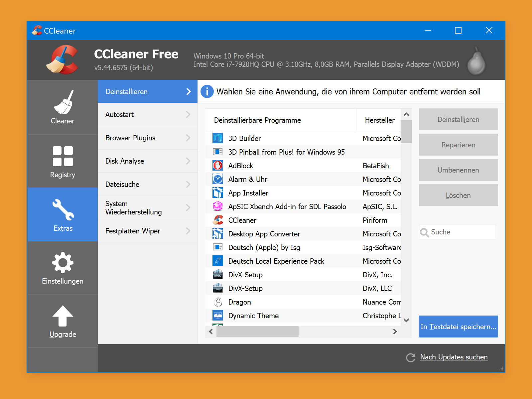Viewport: 532px width, 399px height.
Task: Open Disk Analyse menu item
Action: pos(148,161)
